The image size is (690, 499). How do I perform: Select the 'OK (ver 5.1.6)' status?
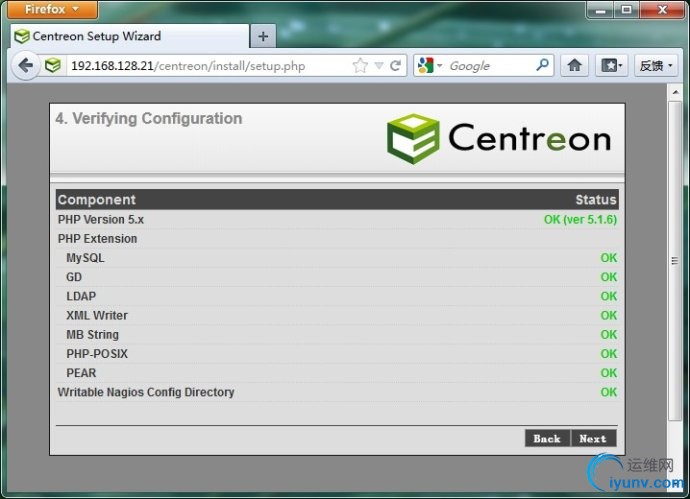580,219
